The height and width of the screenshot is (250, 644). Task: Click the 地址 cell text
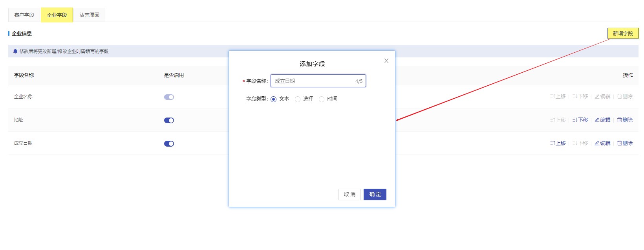pos(18,120)
